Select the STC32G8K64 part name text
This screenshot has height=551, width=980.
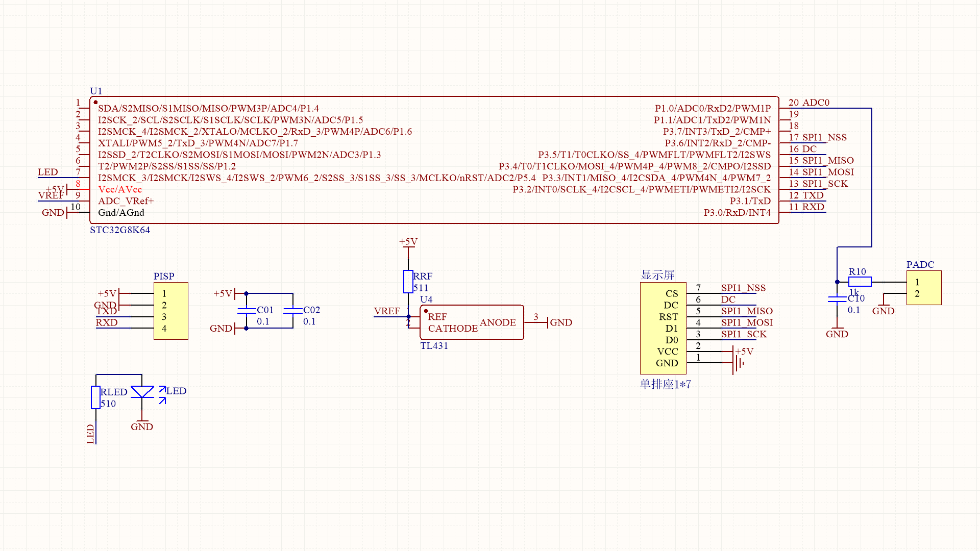pyautogui.click(x=120, y=230)
